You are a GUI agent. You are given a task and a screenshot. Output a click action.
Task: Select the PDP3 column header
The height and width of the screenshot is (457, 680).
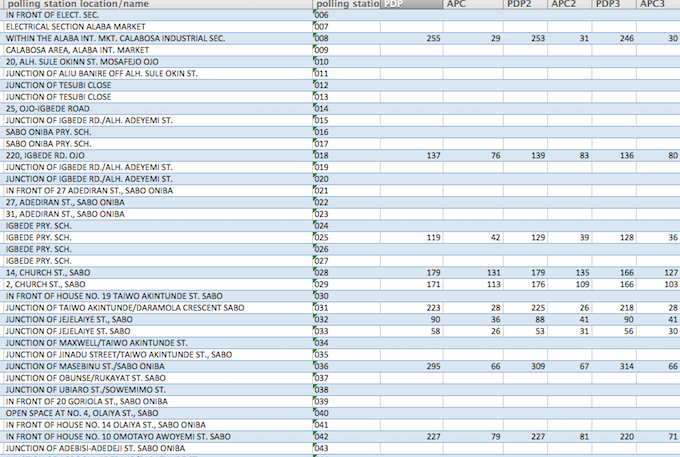click(614, 4)
